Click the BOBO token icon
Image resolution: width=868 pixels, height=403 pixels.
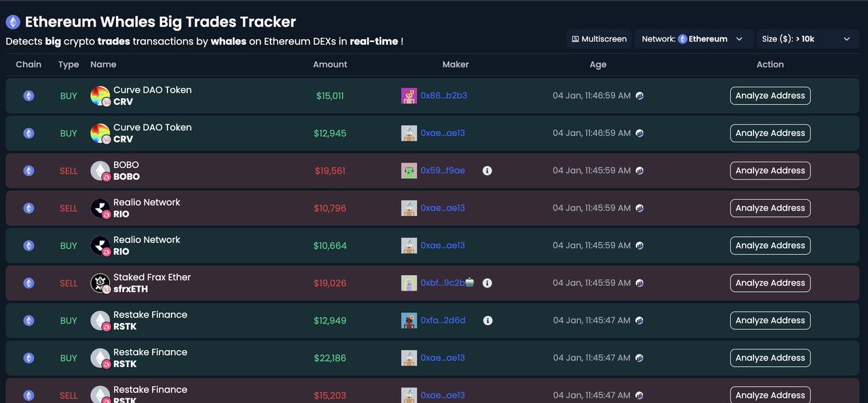tap(100, 170)
